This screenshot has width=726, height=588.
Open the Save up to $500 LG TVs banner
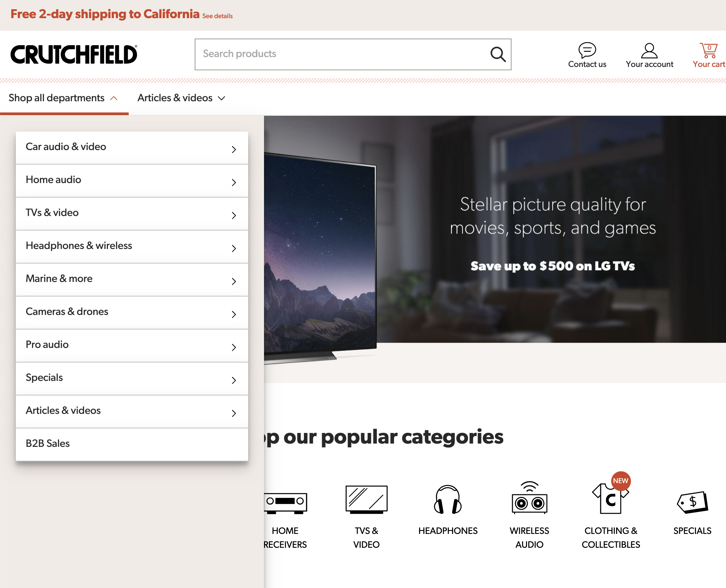point(552,266)
